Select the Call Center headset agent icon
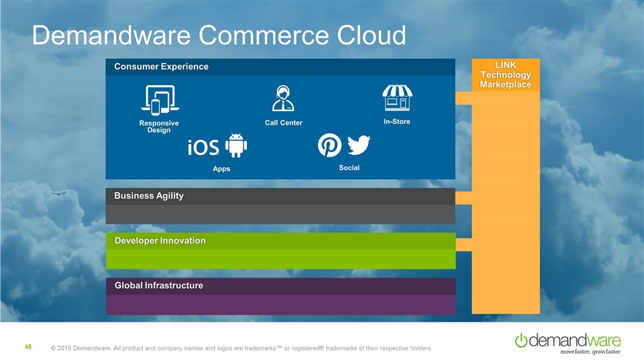This screenshot has height=362, width=644. point(283,99)
